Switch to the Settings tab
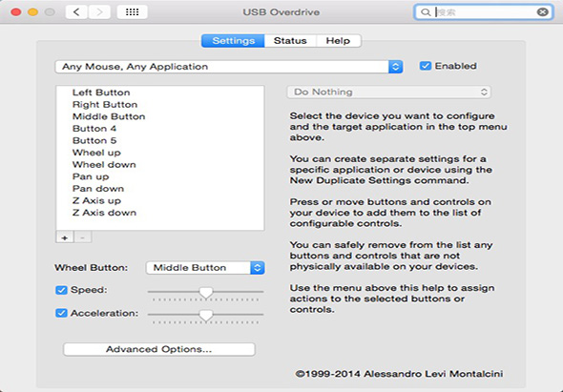 point(233,41)
